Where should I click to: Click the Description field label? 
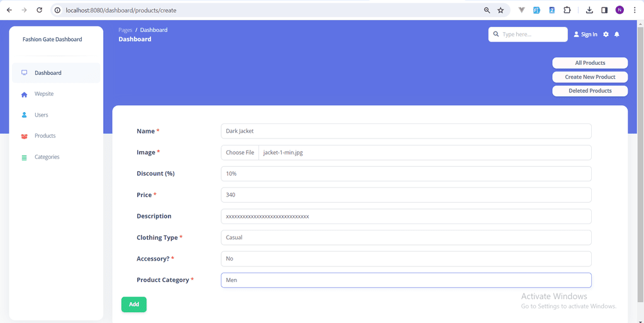coord(154,216)
